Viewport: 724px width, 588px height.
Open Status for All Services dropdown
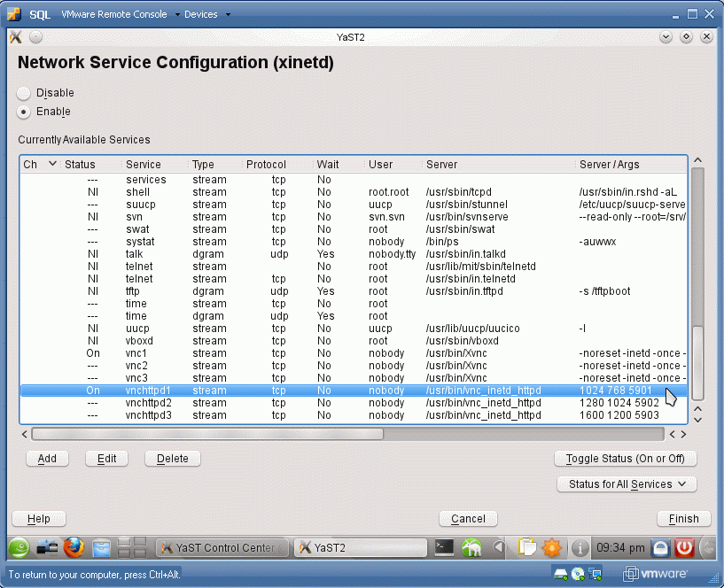pyautogui.click(x=627, y=484)
